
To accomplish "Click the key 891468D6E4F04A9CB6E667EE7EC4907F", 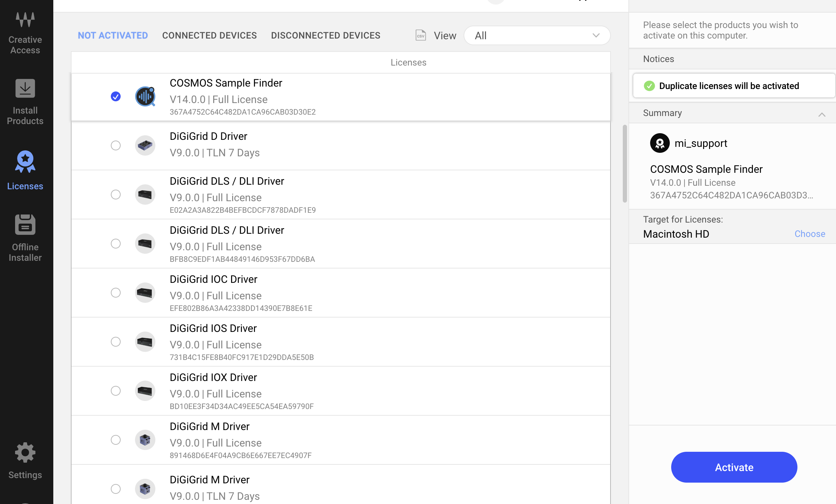I will click(x=241, y=456).
